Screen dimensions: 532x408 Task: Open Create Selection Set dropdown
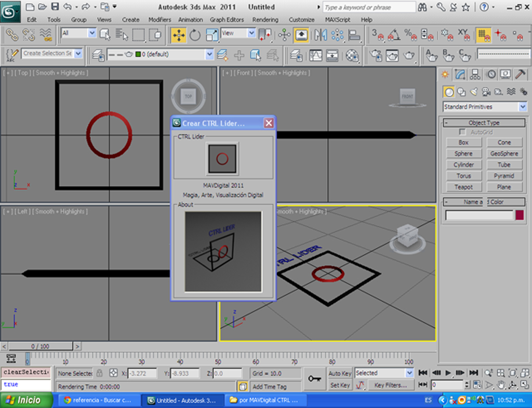tap(78, 53)
